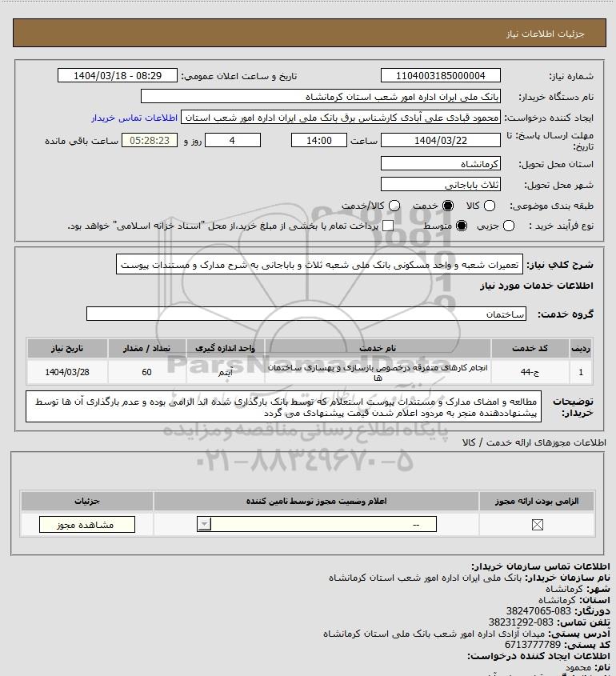616x676 pixels.
Task: Click the مشاهده مجوز button
Action: (87, 525)
